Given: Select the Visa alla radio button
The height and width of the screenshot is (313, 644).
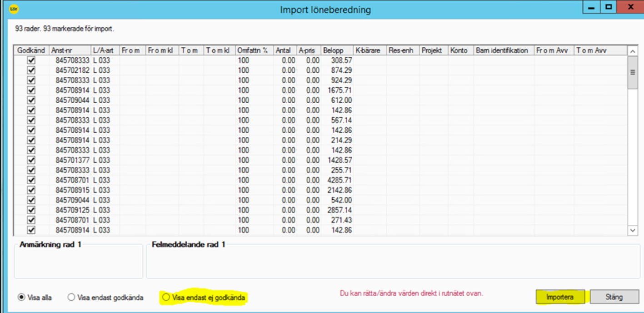Looking at the screenshot, I should (x=21, y=298).
